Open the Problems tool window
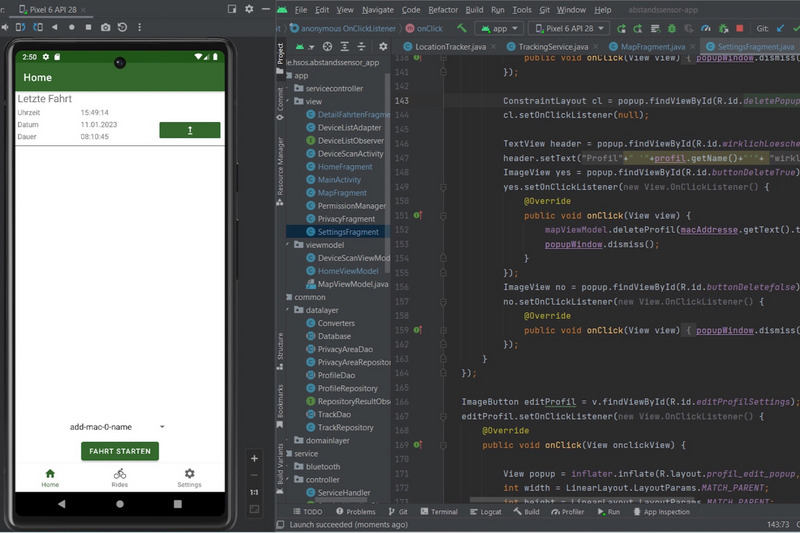 (x=356, y=512)
